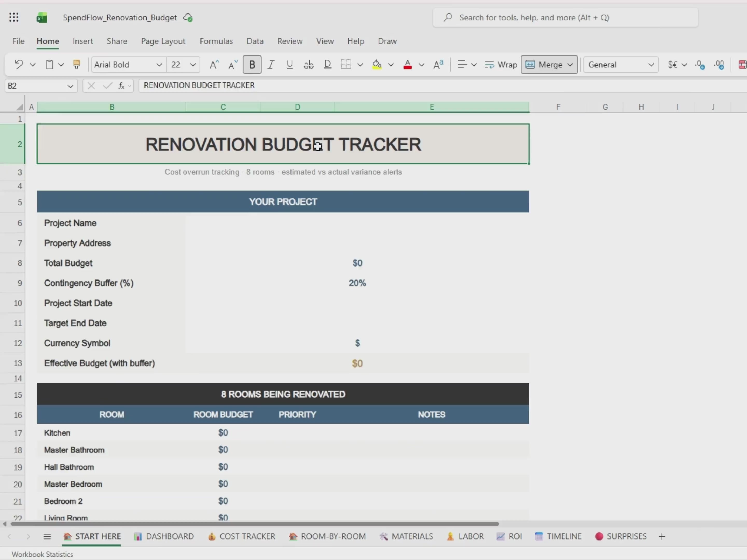747x560 pixels.
Task: Click the SpendFlow_Renovation_Budget file name
Action: pyautogui.click(x=120, y=18)
